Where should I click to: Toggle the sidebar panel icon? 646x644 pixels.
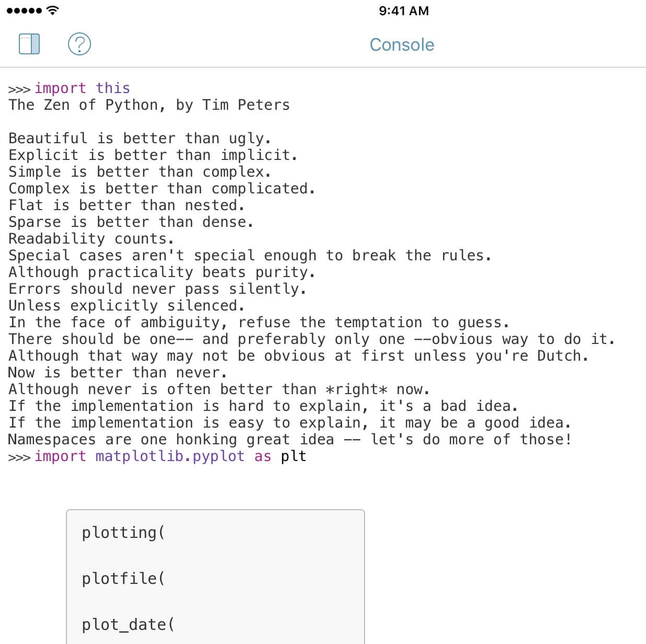pyautogui.click(x=29, y=44)
